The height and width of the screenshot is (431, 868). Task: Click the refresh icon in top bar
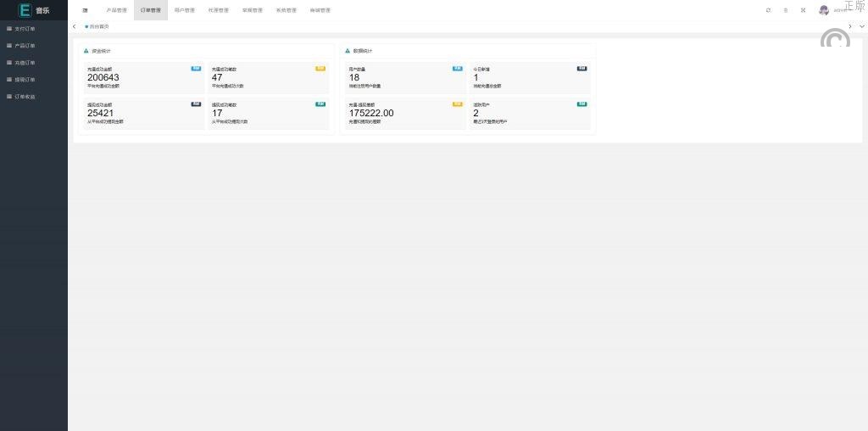tap(768, 10)
